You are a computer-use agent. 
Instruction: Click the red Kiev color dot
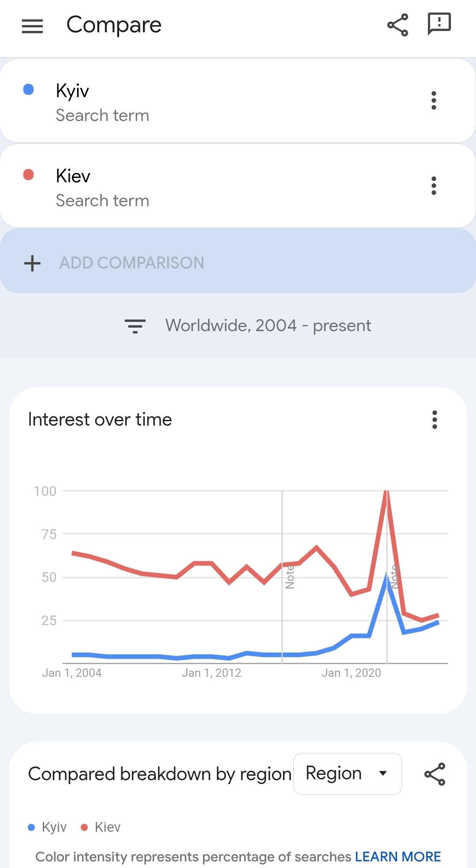(29, 175)
